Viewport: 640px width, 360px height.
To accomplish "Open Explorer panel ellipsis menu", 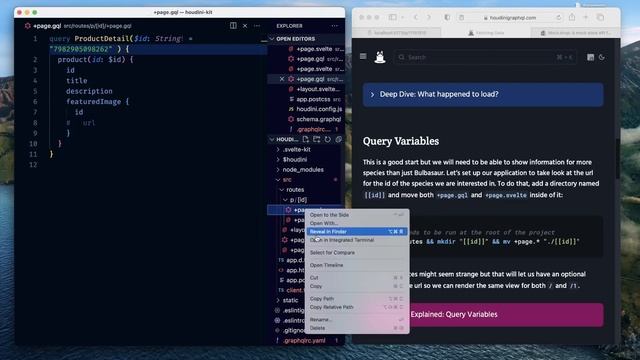I will pyautogui.click(x=335, y=26).
